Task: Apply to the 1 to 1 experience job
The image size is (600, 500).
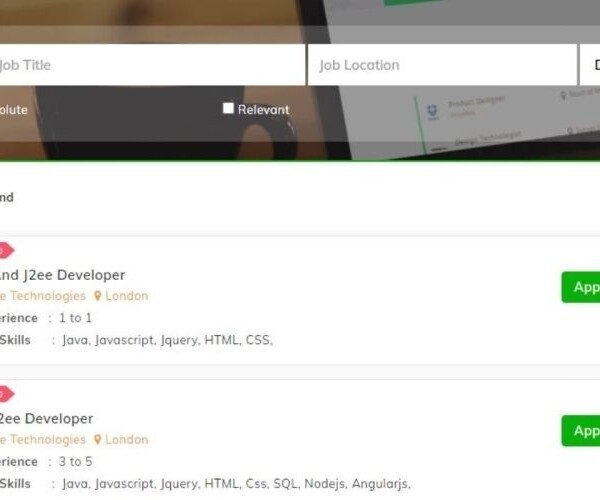Action: tap(581, 287)
